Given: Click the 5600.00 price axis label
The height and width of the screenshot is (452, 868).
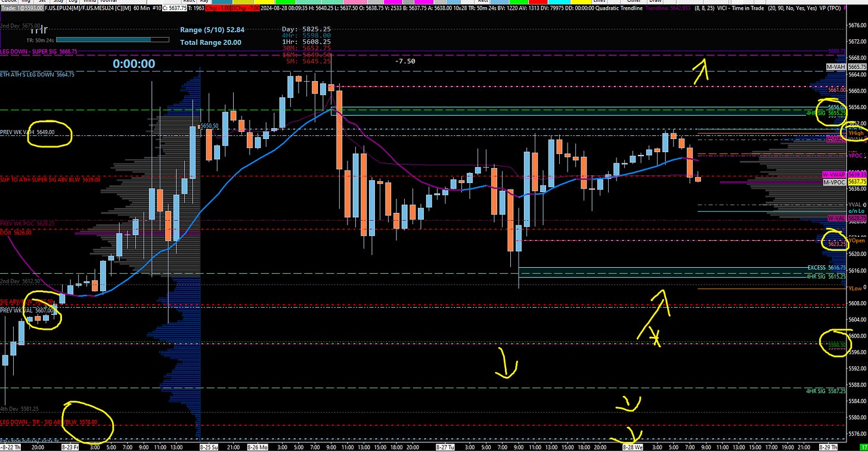Looking at the screenshot, I should [x=857, y=336].
